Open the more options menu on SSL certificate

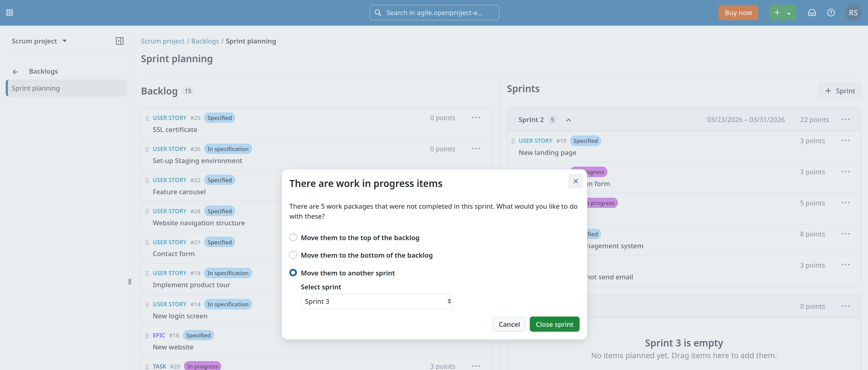tap(476, 118)
